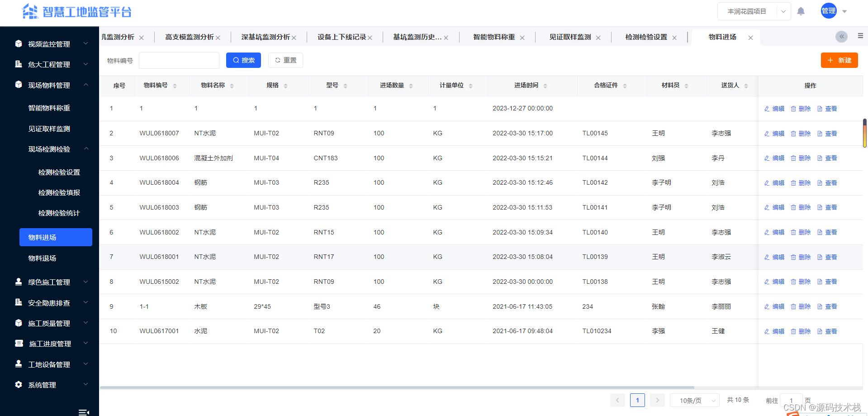Expand the 施工质量管理 sidebar menu
This screenshot has width=868, height=416.
(50, 323)
